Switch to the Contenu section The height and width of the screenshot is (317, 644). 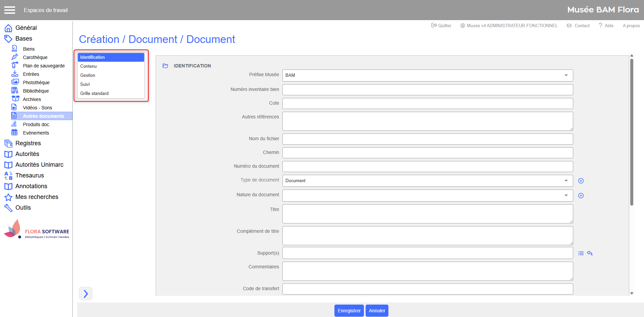pyautogui.click(x=89, y=66)
